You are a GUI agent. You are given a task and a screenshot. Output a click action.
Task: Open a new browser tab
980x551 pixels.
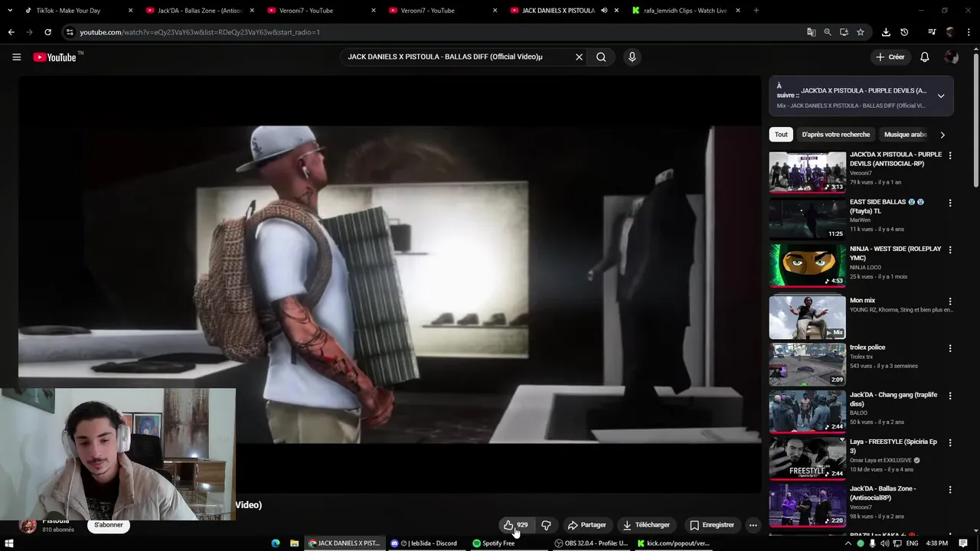click(756, 11)
